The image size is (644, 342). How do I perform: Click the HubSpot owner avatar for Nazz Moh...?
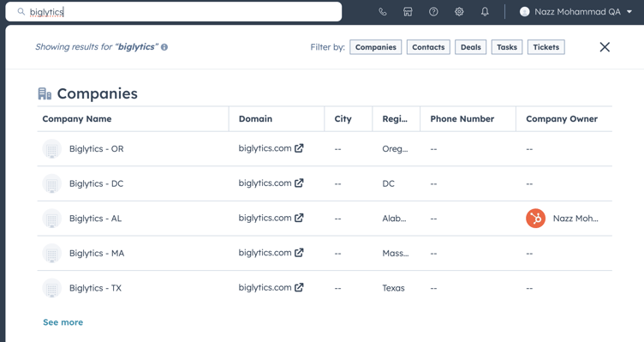click(535, 219)
